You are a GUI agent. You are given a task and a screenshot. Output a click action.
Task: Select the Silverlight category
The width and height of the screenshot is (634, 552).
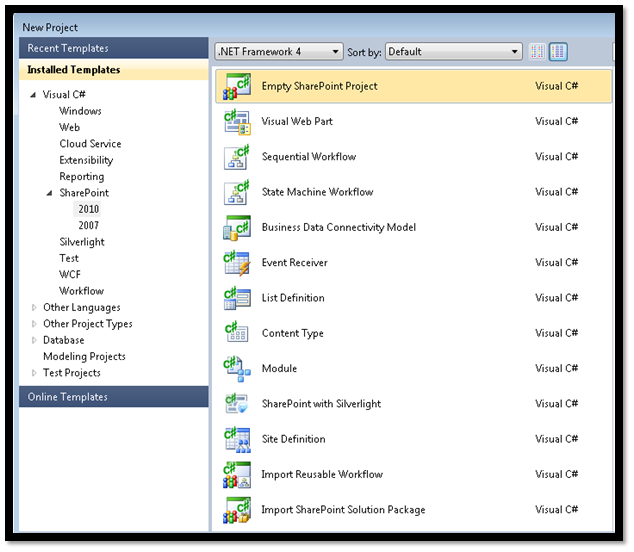tap(82, 242)
